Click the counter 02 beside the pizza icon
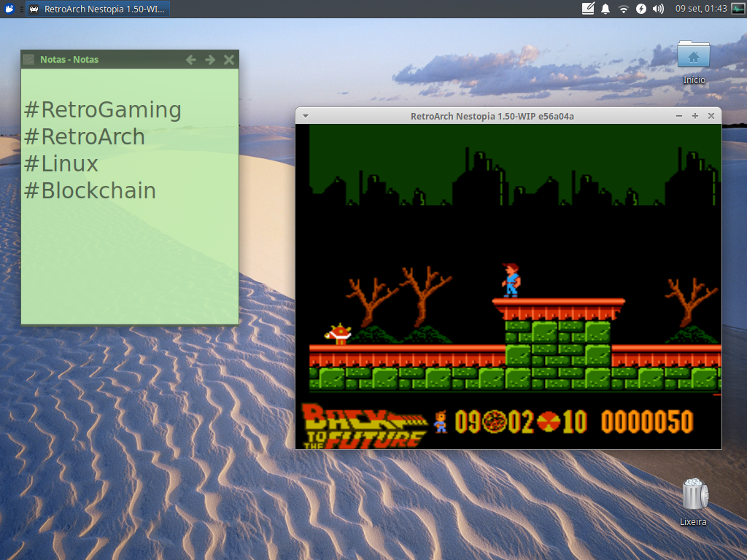 (x=521, y=422)
